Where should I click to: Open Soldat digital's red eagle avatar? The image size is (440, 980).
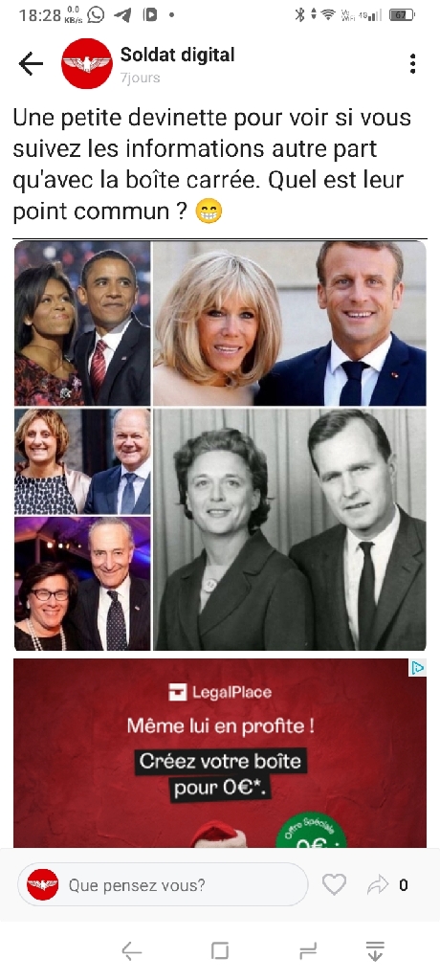pos(87,64)
